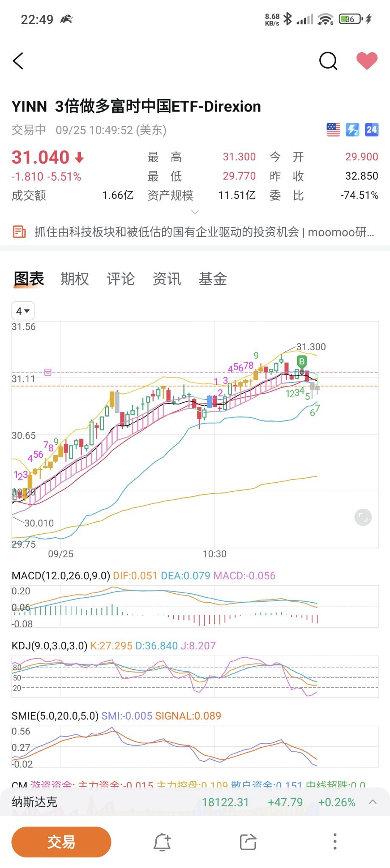This screenshot has width=390, height=868.
Task: Switch to the 评论 tab
Action: (x=121, y=279)
